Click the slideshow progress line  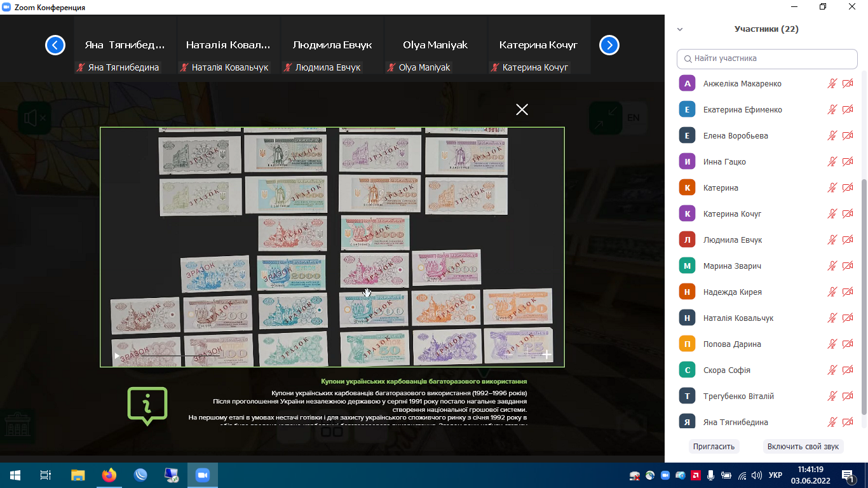(172, 356)
